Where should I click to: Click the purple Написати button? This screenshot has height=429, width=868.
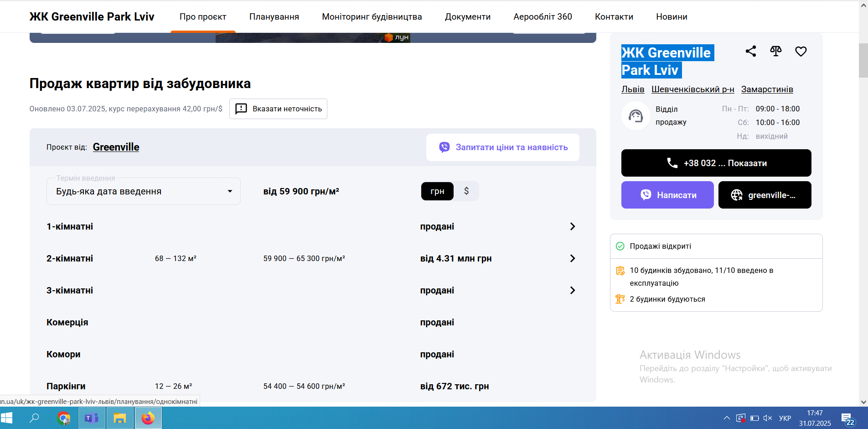point(667,195)
